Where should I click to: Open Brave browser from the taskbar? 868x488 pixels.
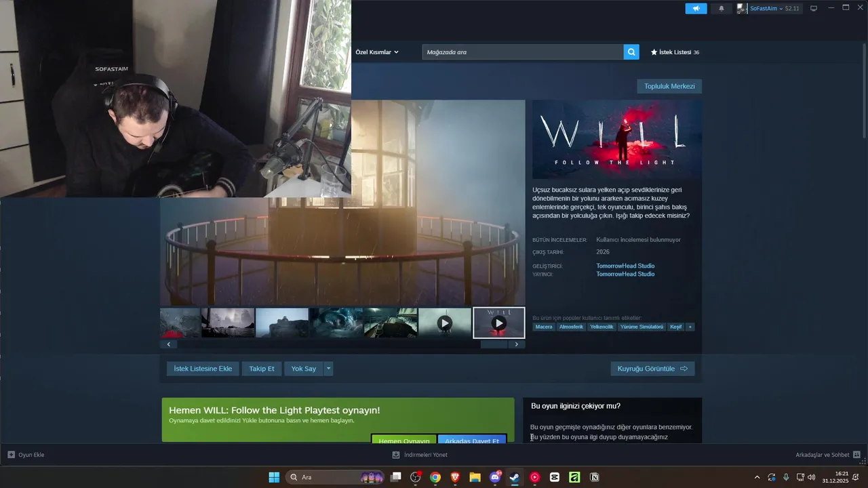click(x=455, y=477)
